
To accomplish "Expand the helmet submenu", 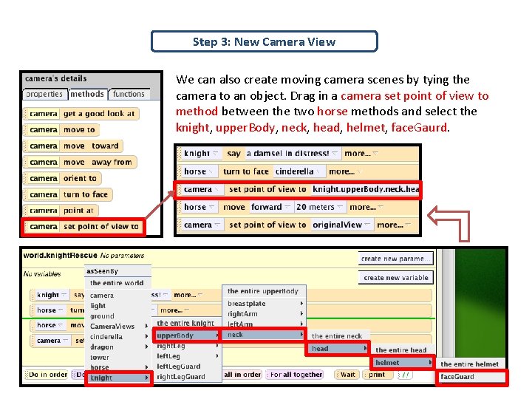I will click(403, 363).
